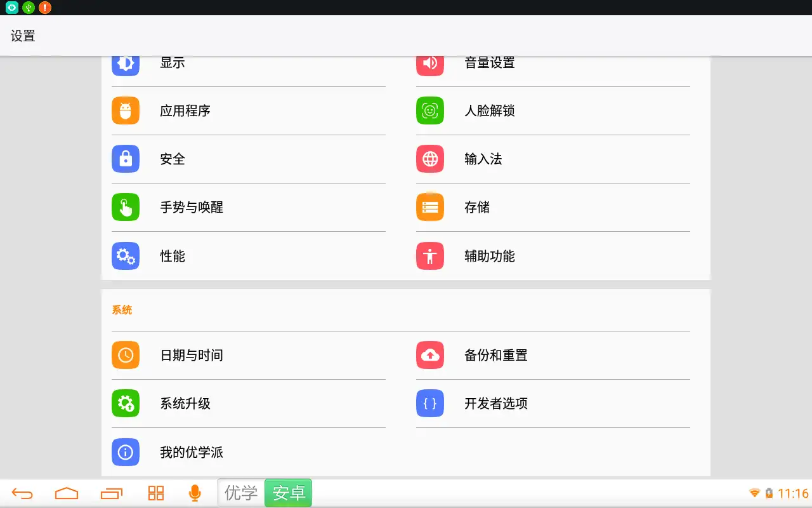Open Volume Settings (音量设置) entry
Screen dimensions: 812x508
[489, 63]
